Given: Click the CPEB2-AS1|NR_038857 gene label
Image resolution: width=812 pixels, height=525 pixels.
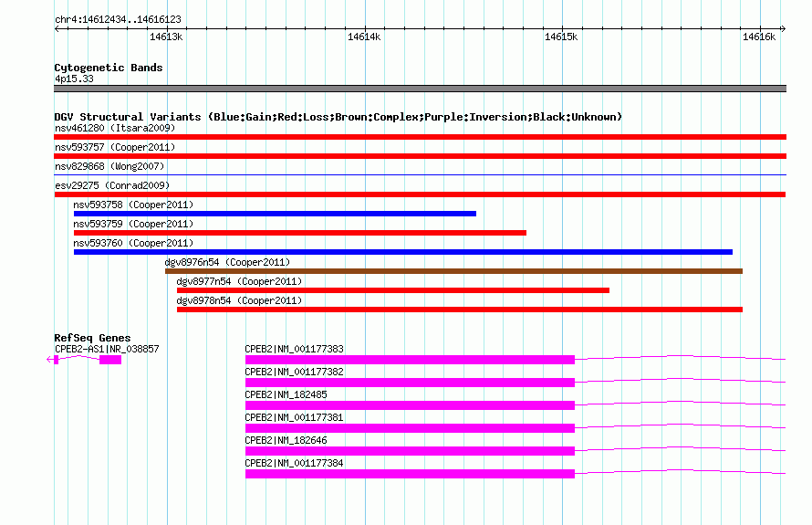Looking at the screenshot, I should click(107, 349).
